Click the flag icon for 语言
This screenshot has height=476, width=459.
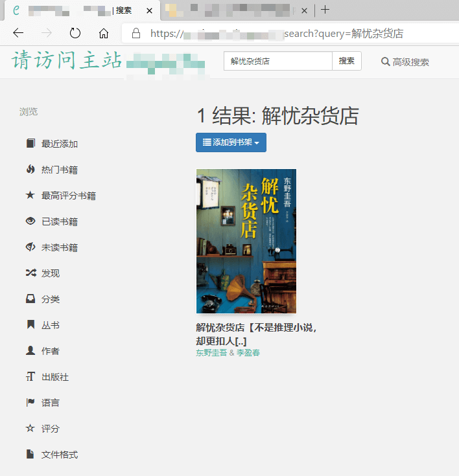[30, 402]
